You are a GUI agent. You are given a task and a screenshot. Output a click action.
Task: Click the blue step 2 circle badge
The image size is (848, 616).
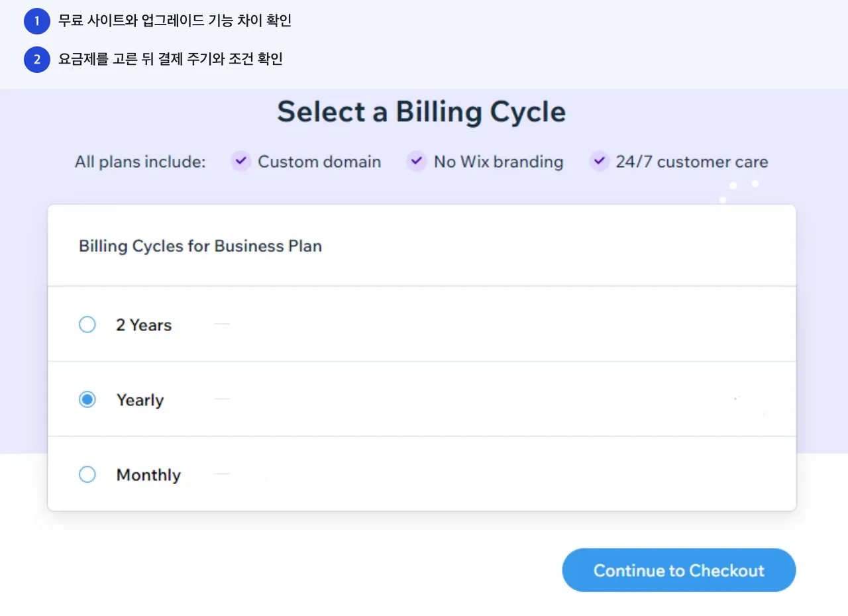(37, 60)
